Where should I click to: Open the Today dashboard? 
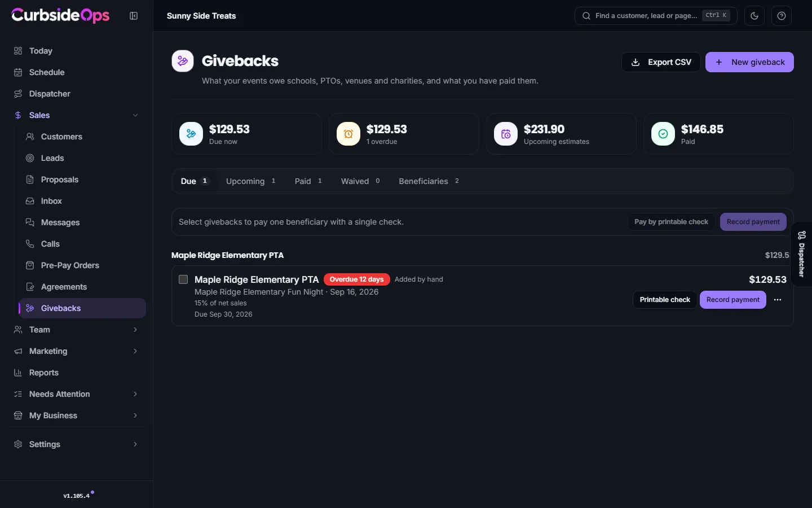tap(76, 51)
